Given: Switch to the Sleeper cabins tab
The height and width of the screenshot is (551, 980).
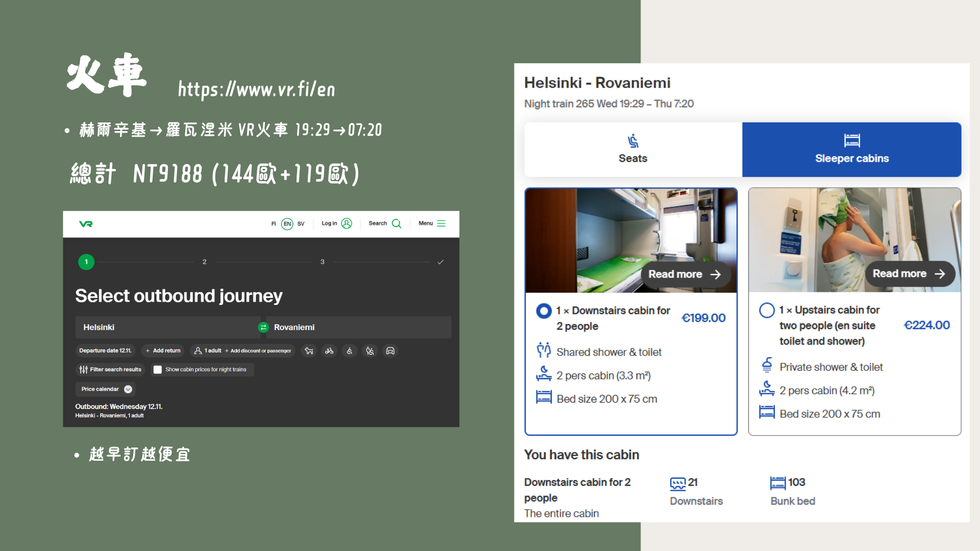Looking at the screenshot, I should tap(851, 149).
